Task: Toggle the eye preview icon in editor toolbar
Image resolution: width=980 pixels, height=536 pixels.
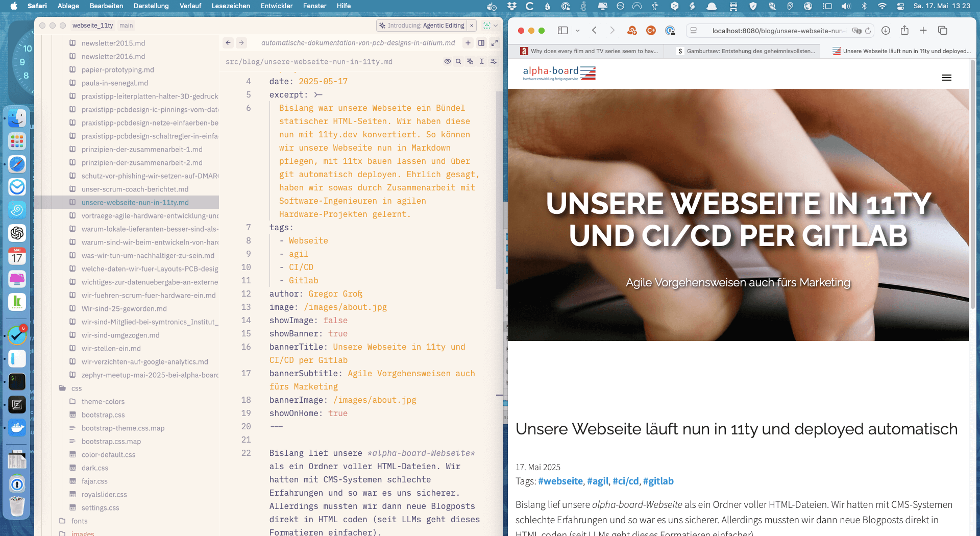Action: click(447, 61)
